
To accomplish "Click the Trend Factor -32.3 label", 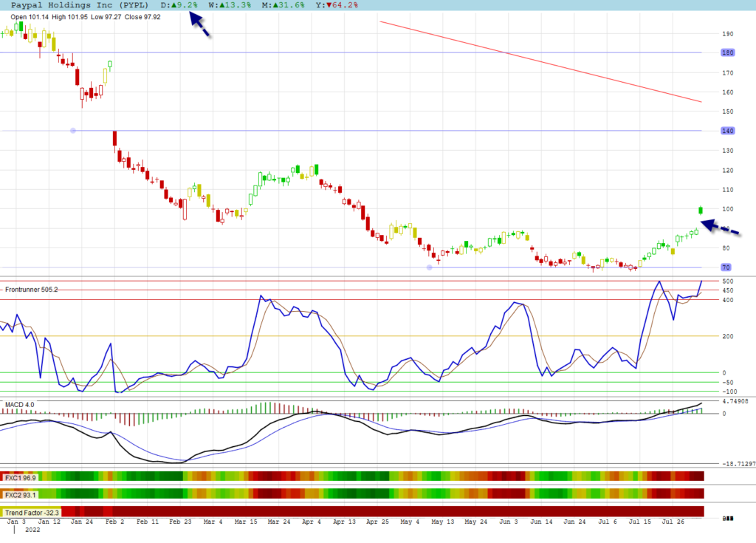I will coord(32,513).
